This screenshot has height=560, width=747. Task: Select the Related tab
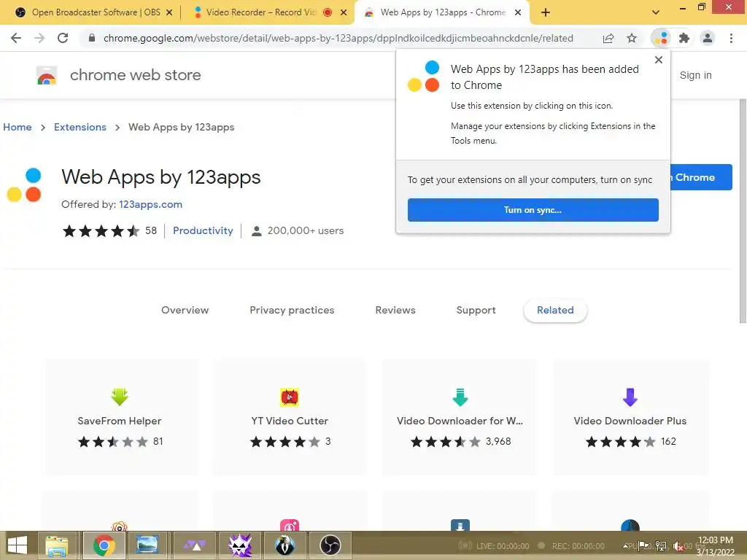555,311
